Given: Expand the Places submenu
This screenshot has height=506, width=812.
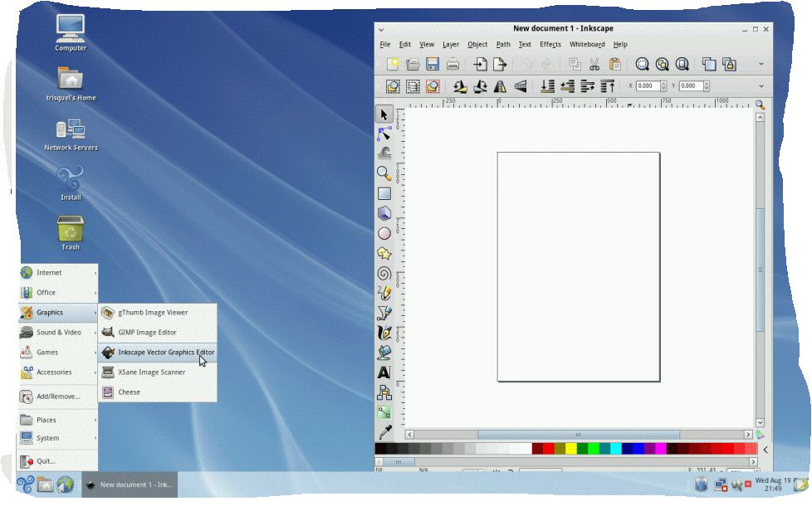Looking at the screenshot, I should point(58,420).
